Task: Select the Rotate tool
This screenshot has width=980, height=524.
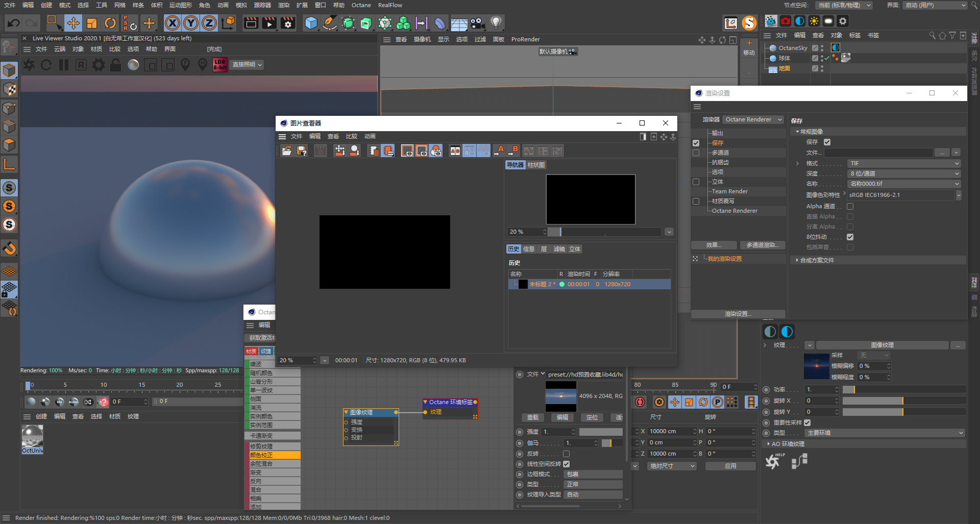Action: tap(110, 23)
